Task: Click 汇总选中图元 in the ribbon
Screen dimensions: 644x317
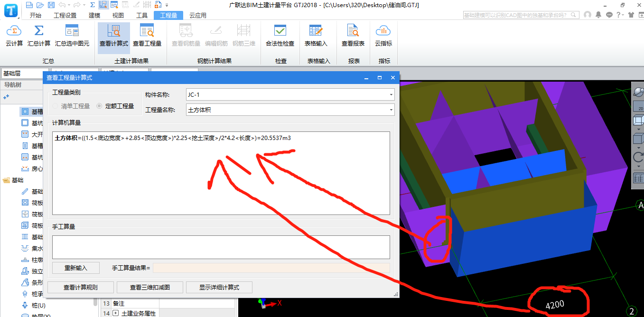Action: [72, 36]
